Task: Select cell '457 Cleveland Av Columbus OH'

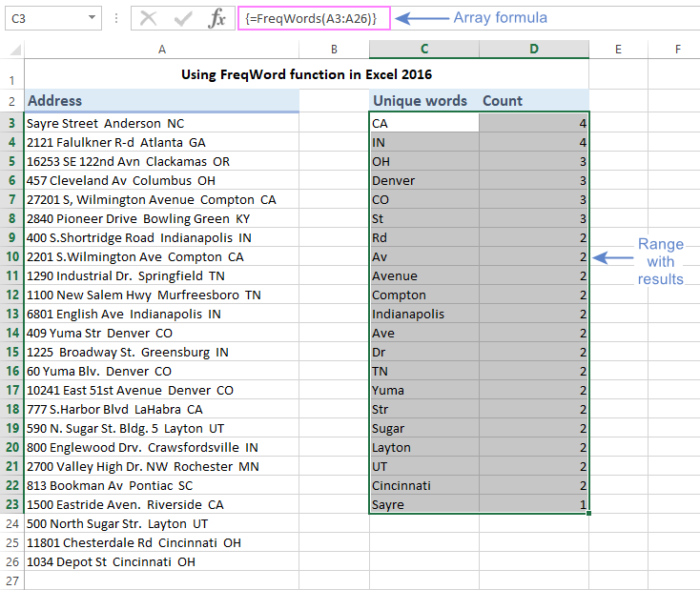Action: coord(161,180)
